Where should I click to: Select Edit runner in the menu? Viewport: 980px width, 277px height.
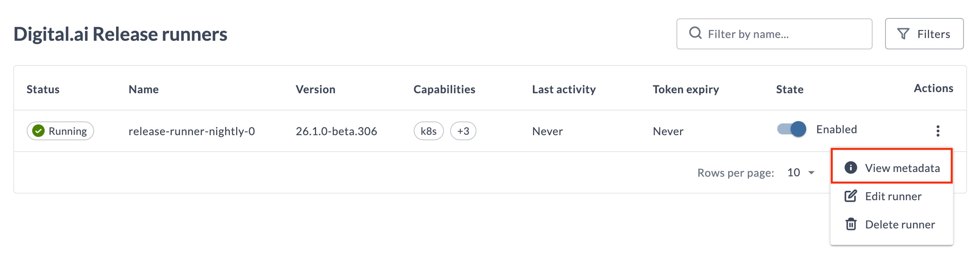coord(893,196)
